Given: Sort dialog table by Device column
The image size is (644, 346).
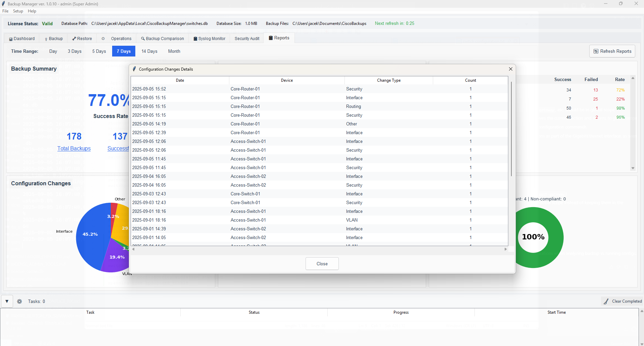Looking at the screenshot, I should click(x=287, y=80).
